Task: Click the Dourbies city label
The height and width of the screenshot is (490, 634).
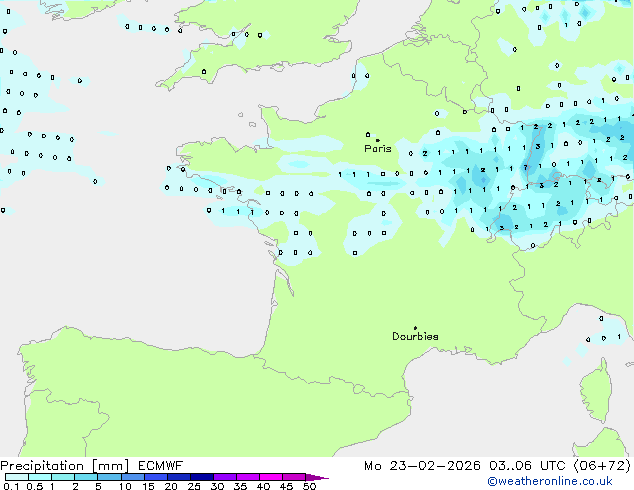Action: tap(415, 336)
